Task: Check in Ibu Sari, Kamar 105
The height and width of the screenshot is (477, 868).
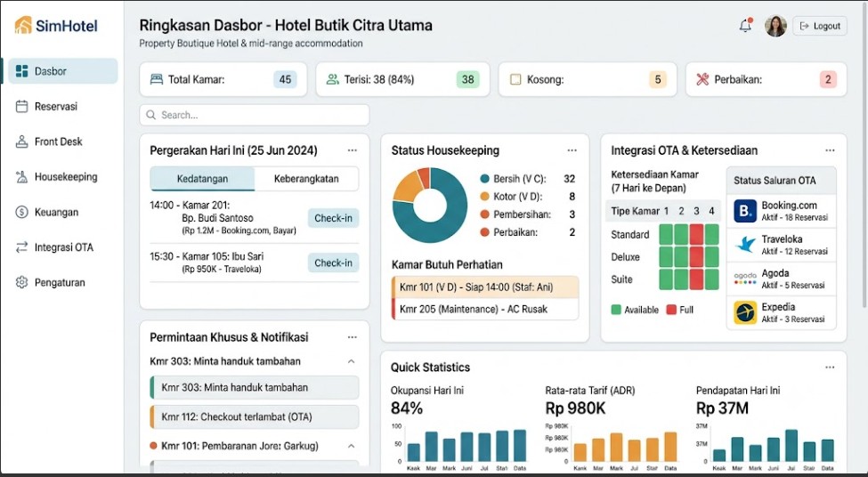Action: point(333,263)
